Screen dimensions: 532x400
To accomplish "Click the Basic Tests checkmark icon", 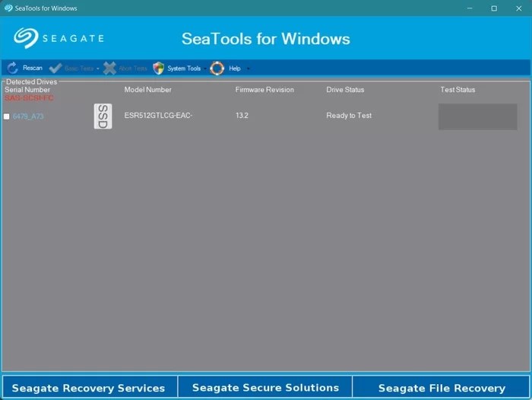I will pos(55,68).
